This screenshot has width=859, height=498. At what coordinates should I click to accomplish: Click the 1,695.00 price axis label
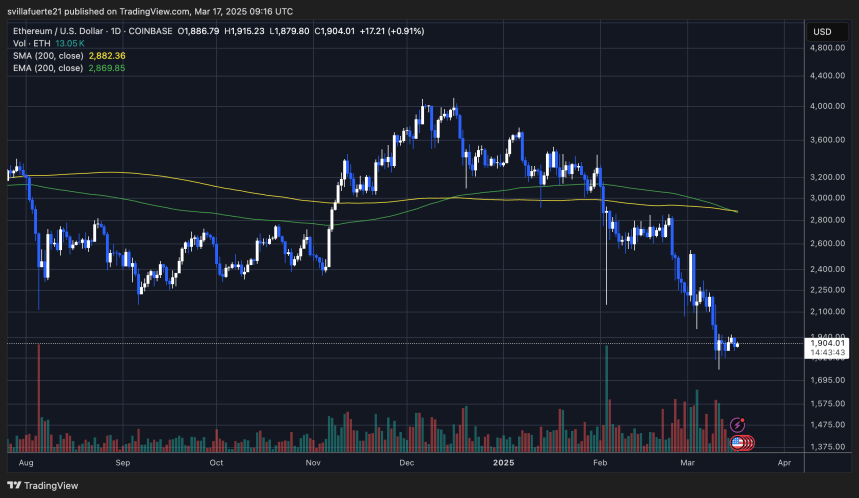pyautogui.click(x=827, y=380)
